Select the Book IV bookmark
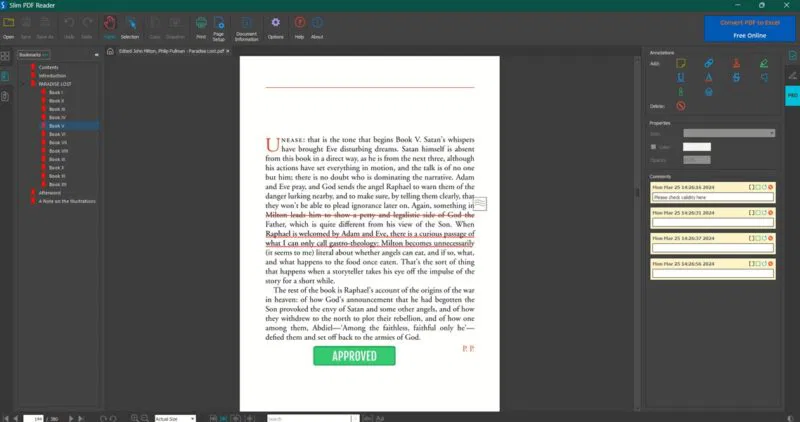This screenshot has width=800, height=422. point(57,117)
